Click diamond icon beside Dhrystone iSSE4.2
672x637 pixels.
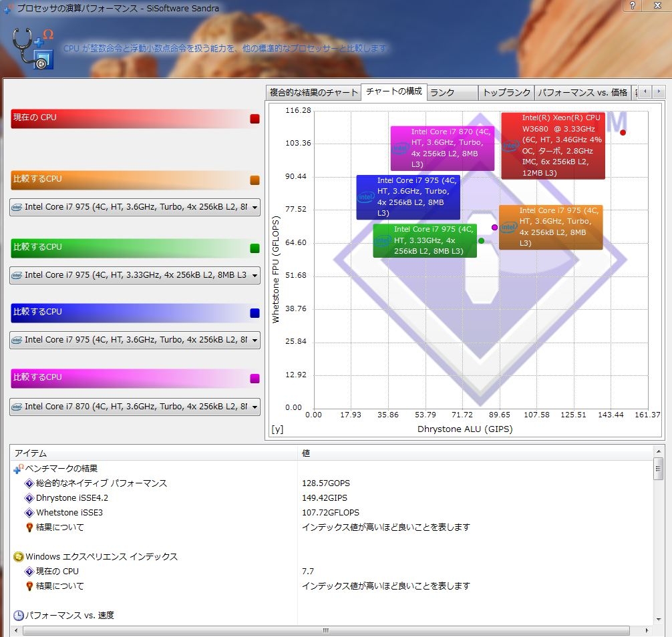(29, 498)
